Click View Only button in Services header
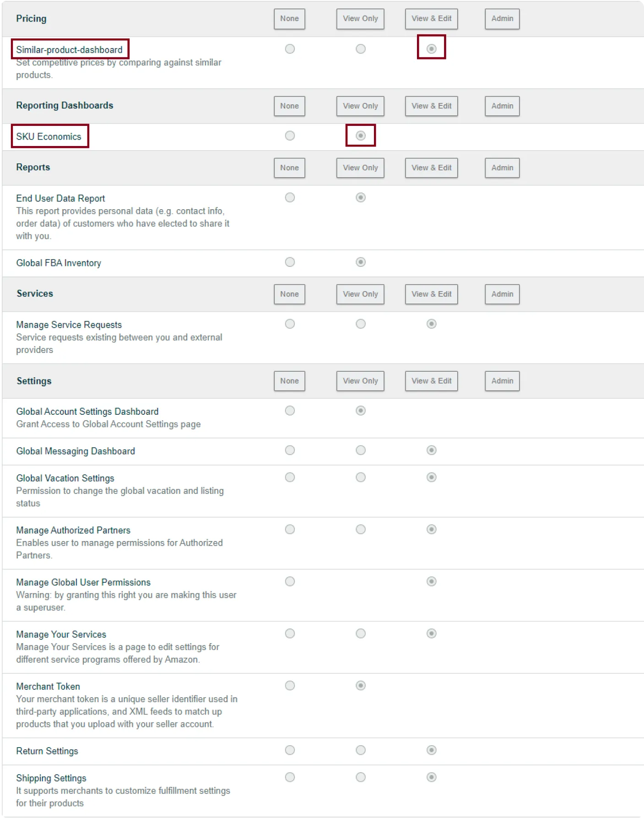644x818 pixels. point(360,294)
